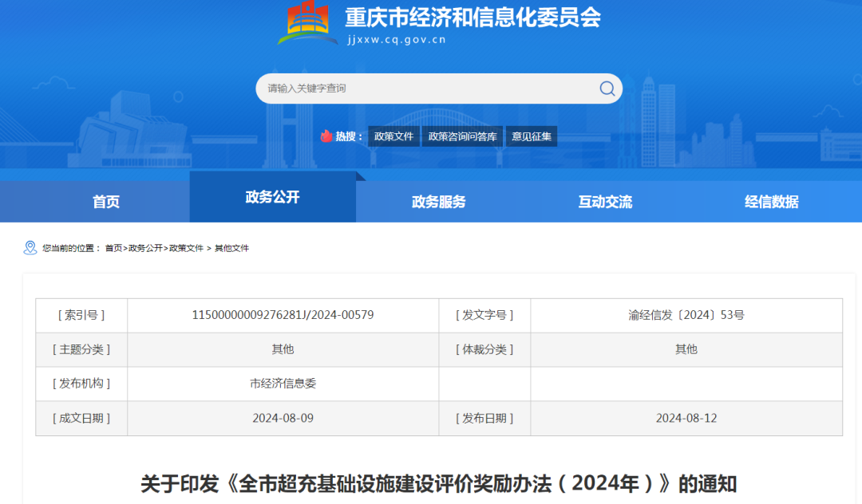862x504 pixels.
Task: Open the 经信数据 menu item
Action: (770, 202)
